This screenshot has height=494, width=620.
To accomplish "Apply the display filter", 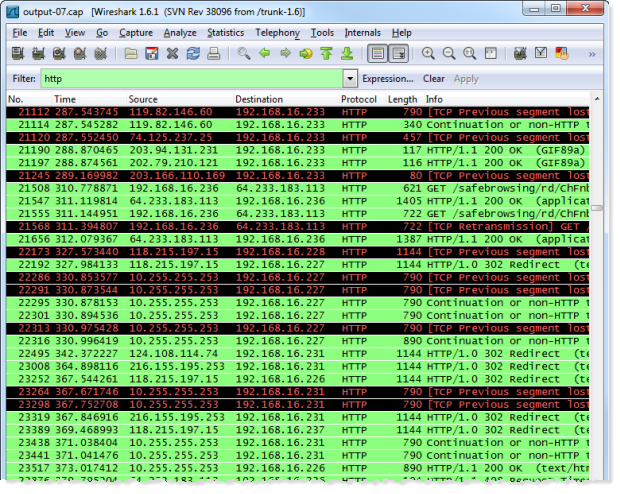I will tap(466, 79).
